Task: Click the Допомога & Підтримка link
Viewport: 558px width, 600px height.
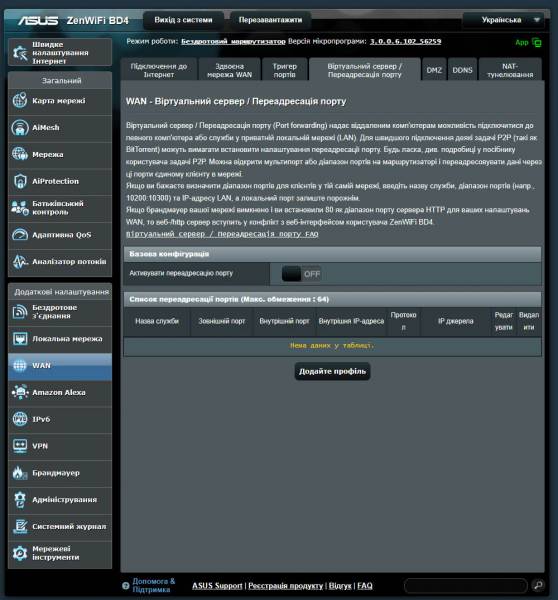Action: pyautogui.click(x=153, y=585)
